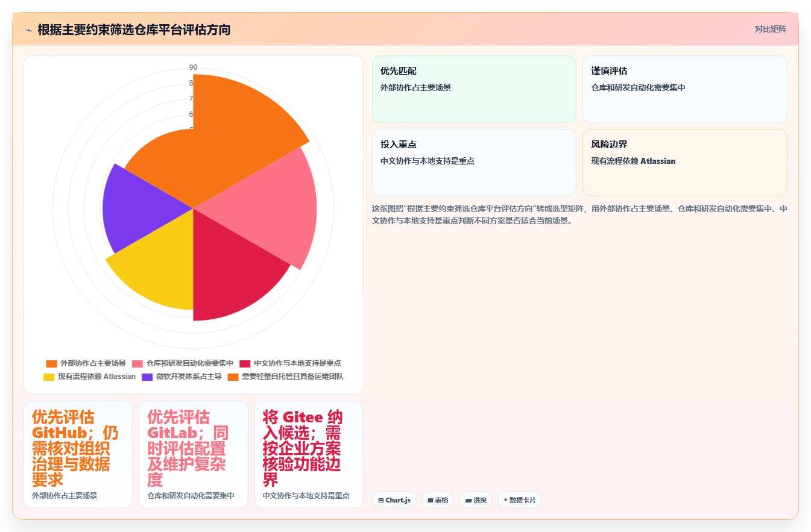The image size is (811, 532).
Task: Click 仓库和研发自动化需要集中 caption under GitLab card
Action: [x=191, y=495]
